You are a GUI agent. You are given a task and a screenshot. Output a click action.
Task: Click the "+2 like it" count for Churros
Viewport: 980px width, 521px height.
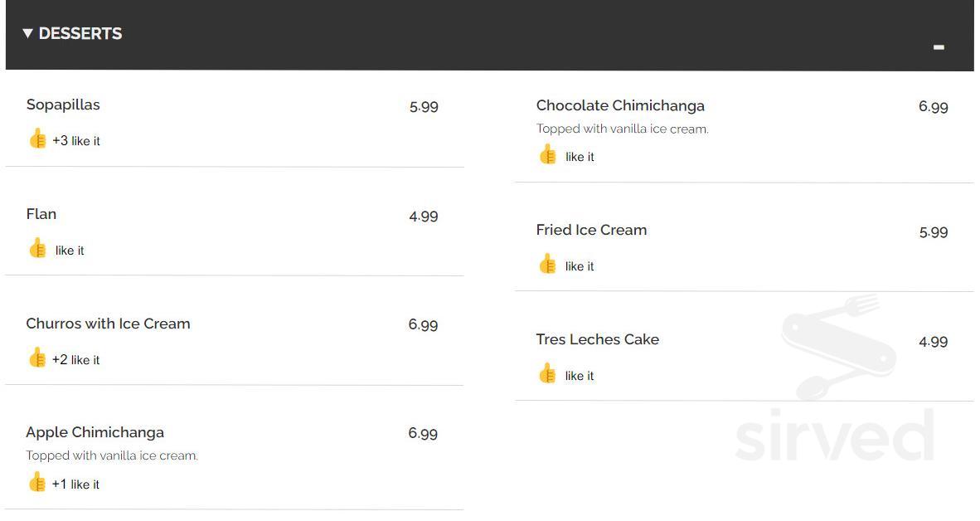click(x=76, y=360)
